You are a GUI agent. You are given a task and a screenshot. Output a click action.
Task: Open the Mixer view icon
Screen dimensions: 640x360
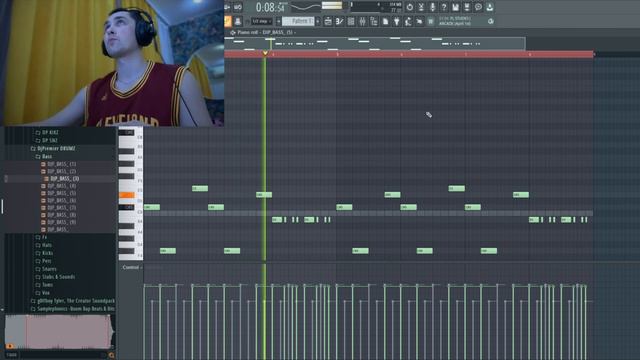tap(362, 22)
